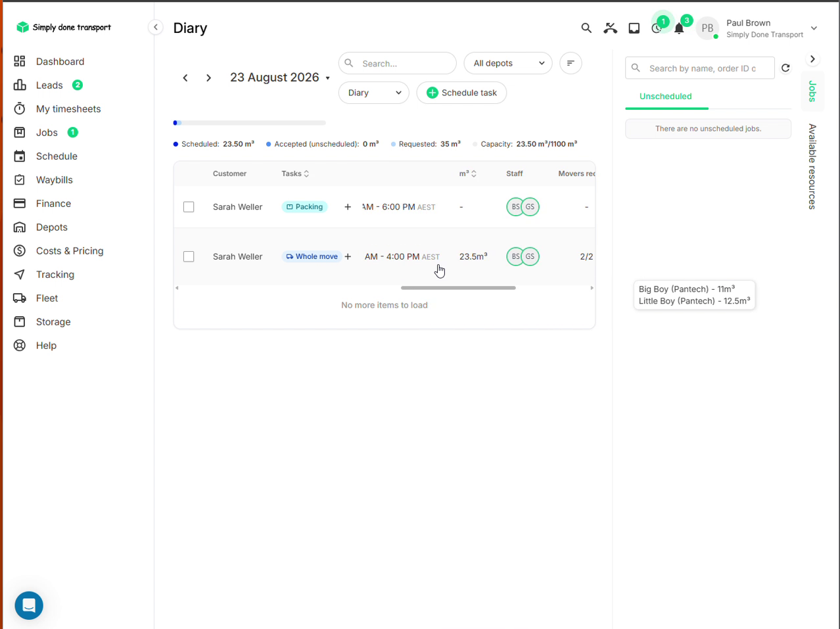The image size is (840, 629).
Task: Click the Schedule task button
Action: [x=461, y=93]
